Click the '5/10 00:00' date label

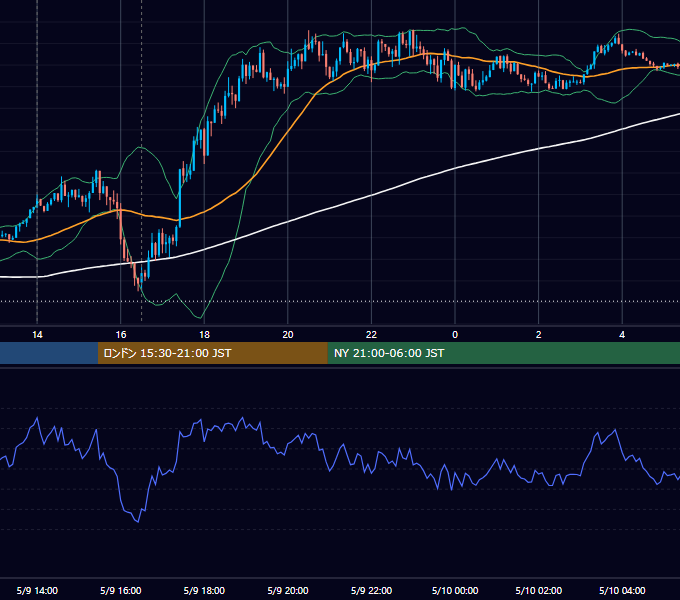(x=455, y=590)
